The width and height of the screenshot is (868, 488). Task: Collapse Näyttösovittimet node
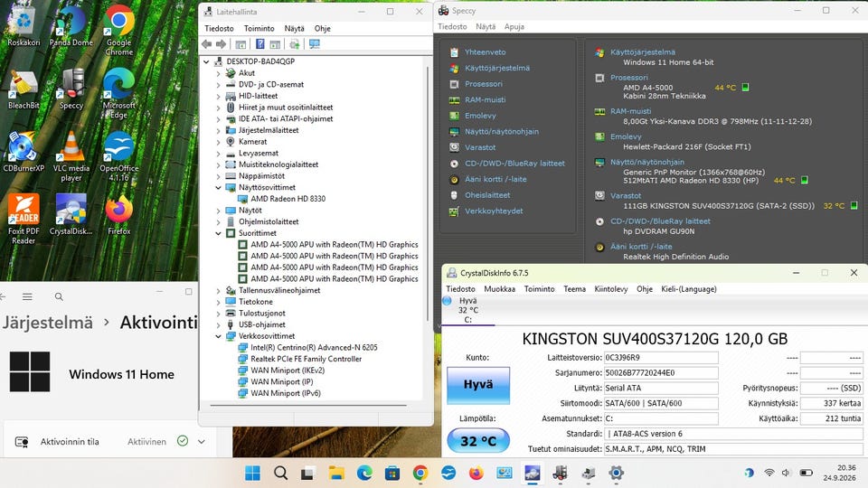218,188
